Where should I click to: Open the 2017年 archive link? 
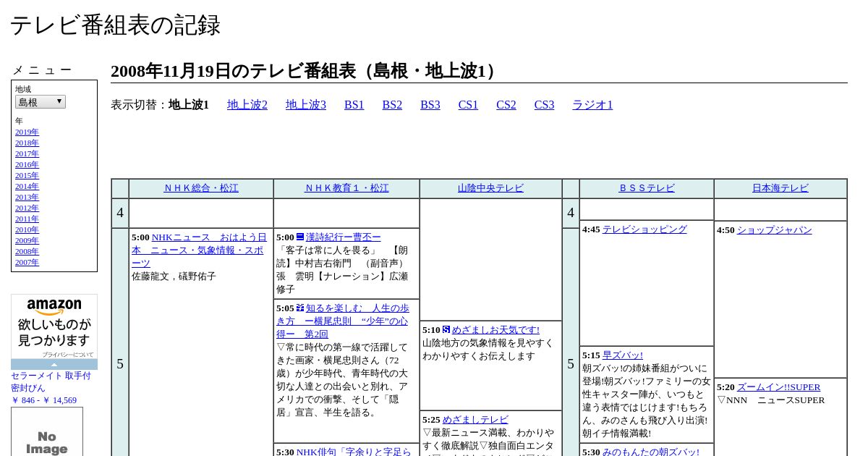click(x=27, y=153)
